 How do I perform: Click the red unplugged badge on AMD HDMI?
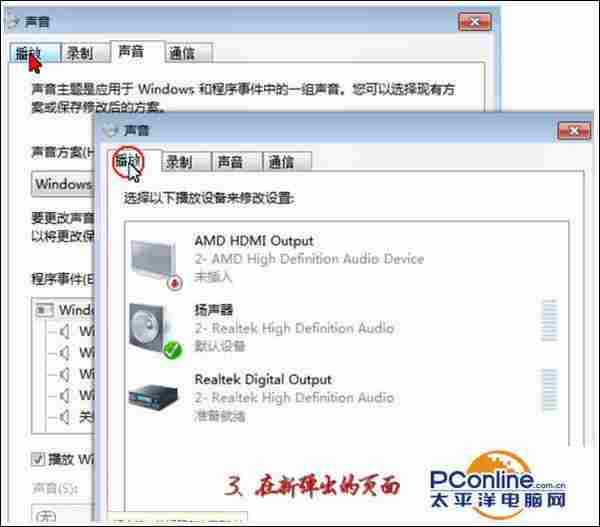click(x=174, y=283)
